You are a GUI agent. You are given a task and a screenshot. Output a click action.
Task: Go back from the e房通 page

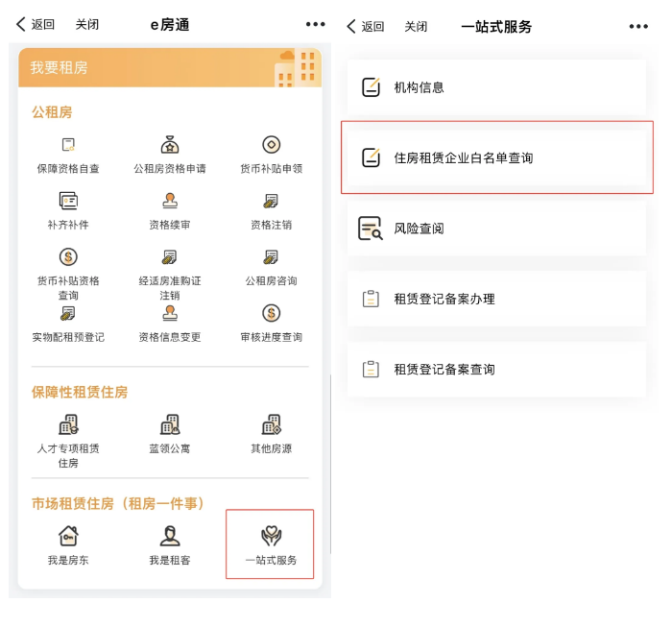coord(36,25)
